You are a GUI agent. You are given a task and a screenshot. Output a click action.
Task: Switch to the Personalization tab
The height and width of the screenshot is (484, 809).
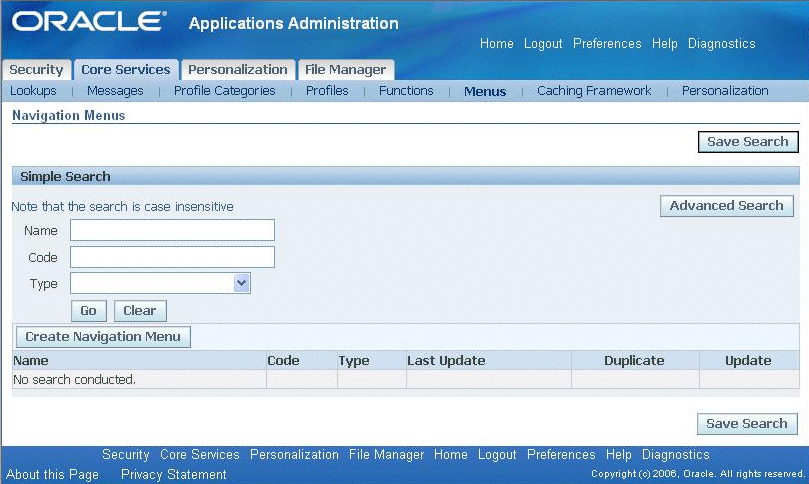(238, 70)
